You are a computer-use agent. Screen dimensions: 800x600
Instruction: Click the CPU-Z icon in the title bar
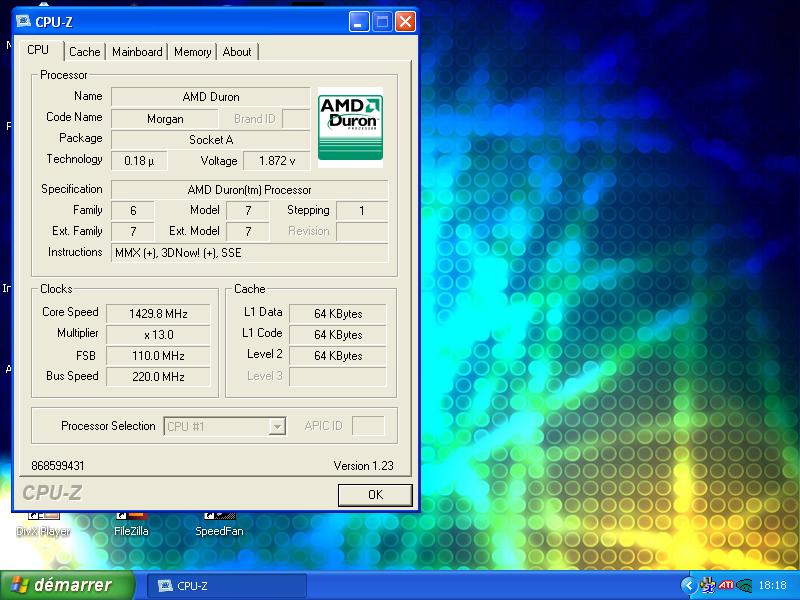click(x=23, y=21)
